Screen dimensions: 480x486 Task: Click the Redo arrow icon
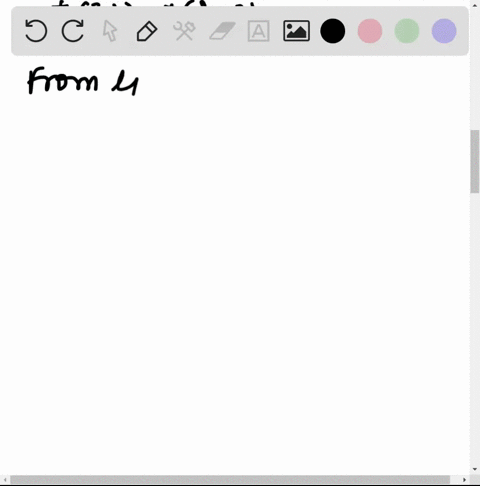click(73, 31)
